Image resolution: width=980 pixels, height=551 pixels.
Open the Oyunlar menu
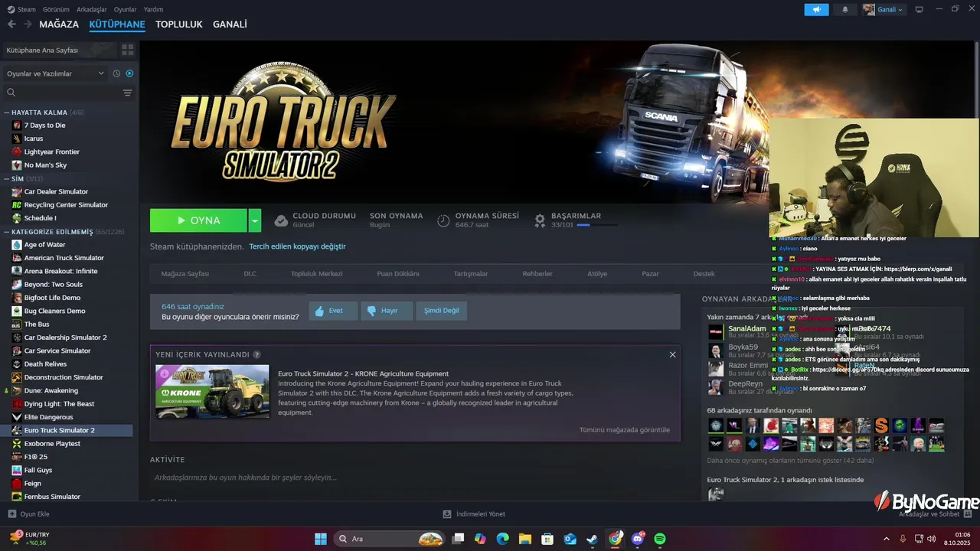[x=125, y=9]
